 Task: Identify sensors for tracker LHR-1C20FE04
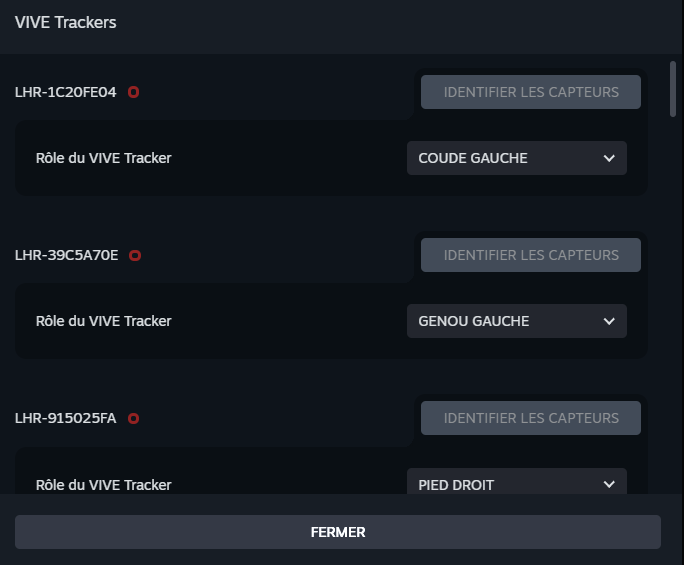tap(531, 92)
